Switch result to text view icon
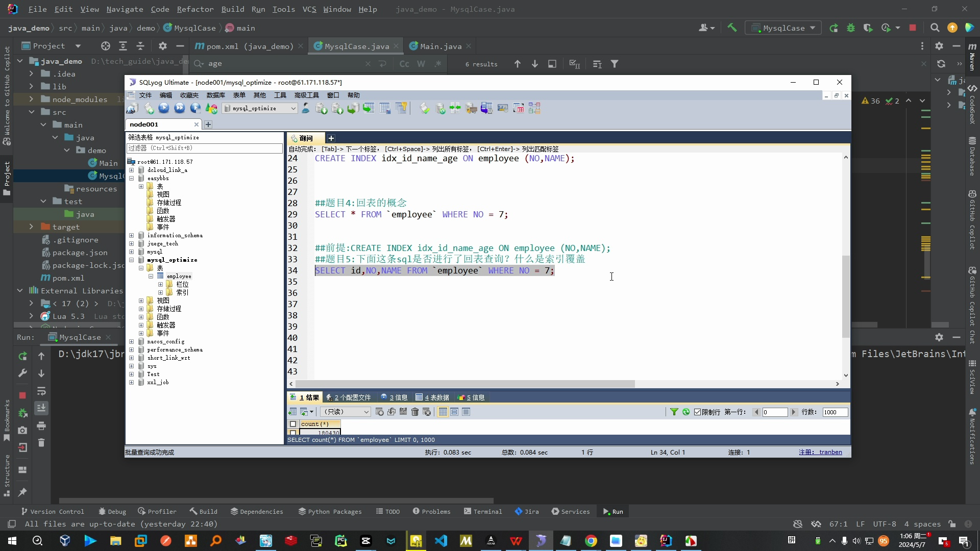 pos(466,412)
